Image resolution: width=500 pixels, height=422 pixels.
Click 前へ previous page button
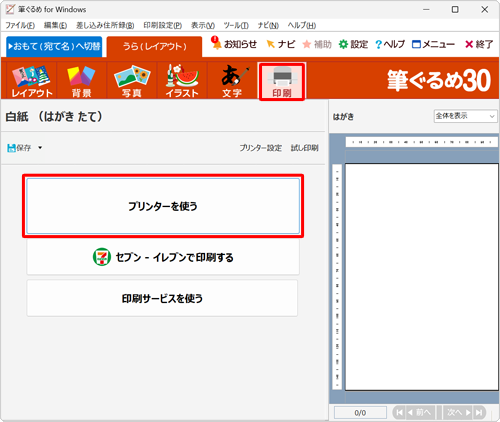pos(420,413)
